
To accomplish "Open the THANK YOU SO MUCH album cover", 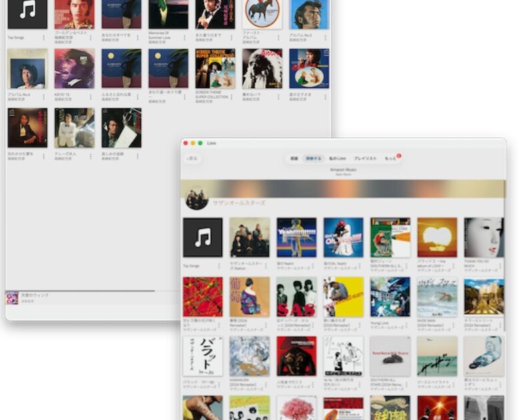I will tap(484, 237).
